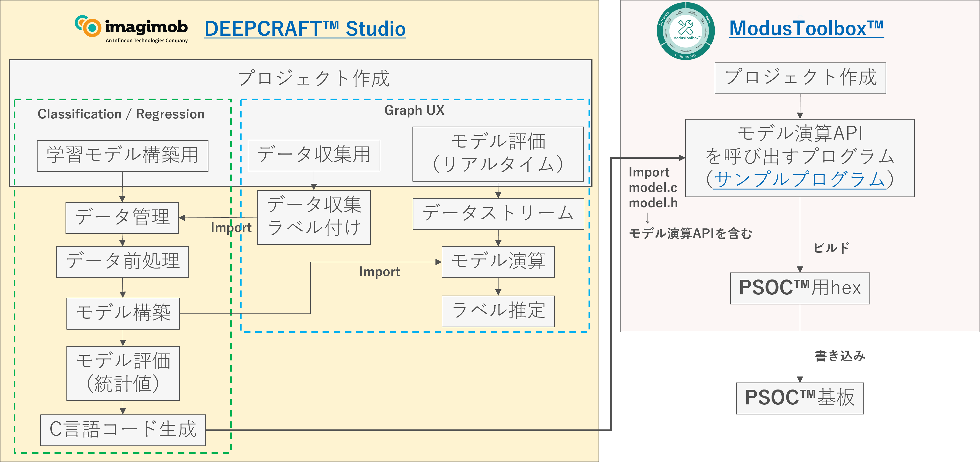Image resolution: width=980 pixels, height=462 pixels.
Task: Click the モデル演算API title line
Action: pyautogui.click(x=800, y=133)
